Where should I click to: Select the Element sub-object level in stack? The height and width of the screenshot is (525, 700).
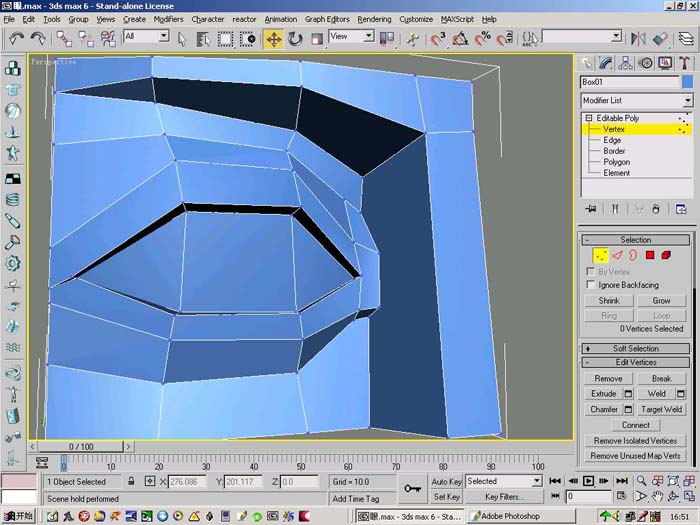pos(617,173)
